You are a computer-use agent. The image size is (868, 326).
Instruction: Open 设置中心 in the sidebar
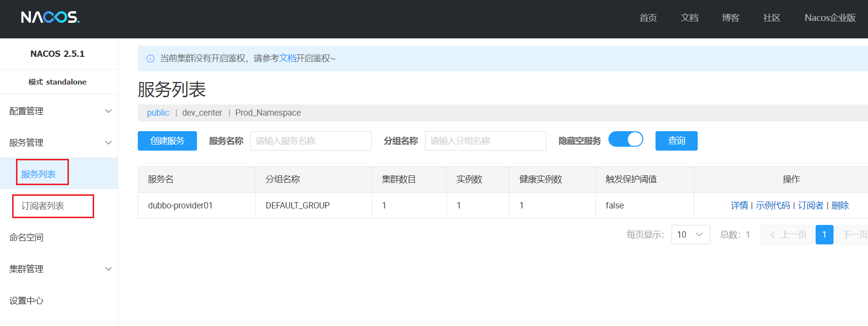27,301
